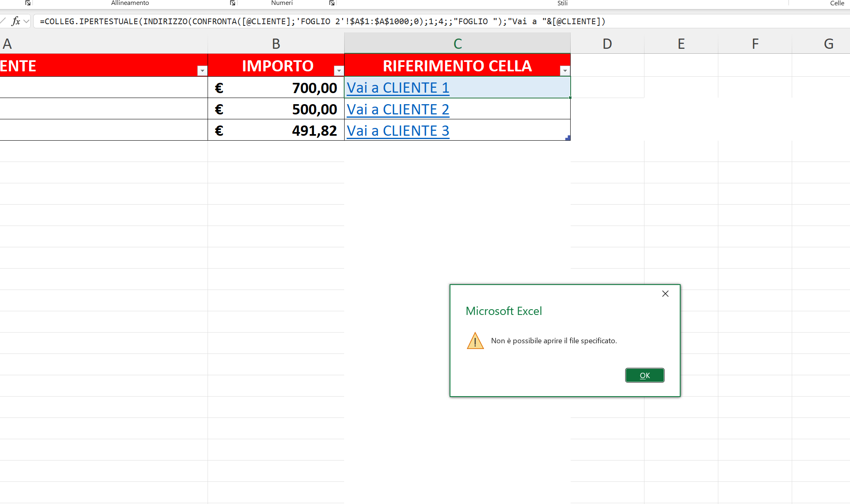This screenshot has width=850, height=504.
Task: Follow the Vai a CLIENTE 2 link
Action: click(398, 109)
